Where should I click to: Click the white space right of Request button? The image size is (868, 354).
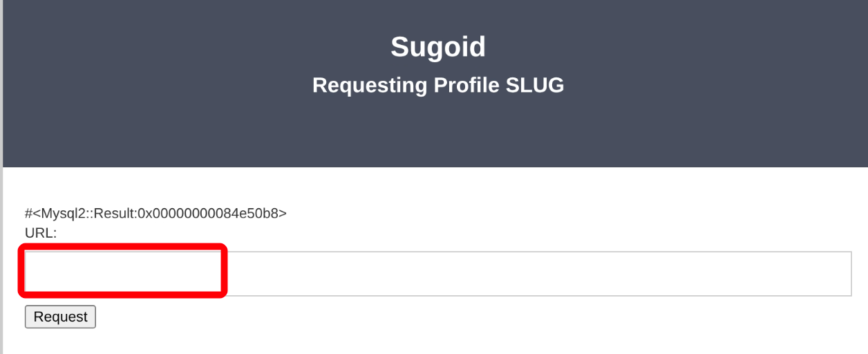pos(415,318)
